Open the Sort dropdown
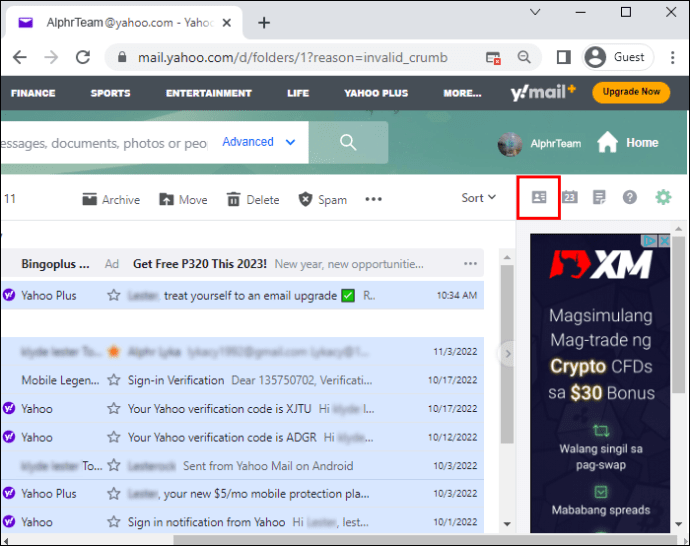This screenshot has height=546, width=690. click(x=478, y=198)
